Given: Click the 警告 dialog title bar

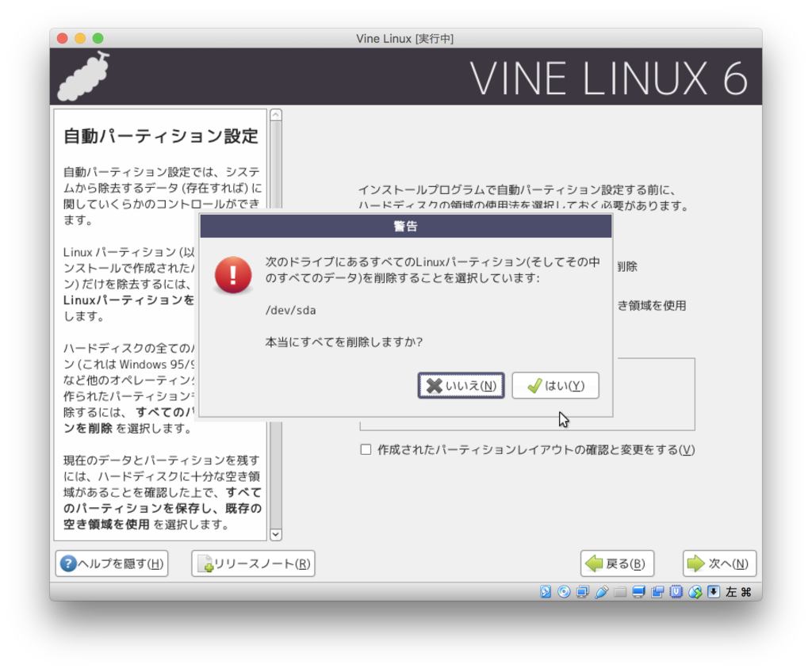Looking at the screenshot, I should (406, 226).
